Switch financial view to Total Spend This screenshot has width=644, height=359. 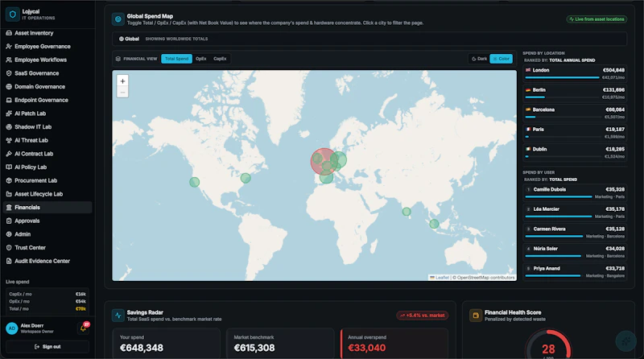pyautogui.click(x=176, y=59)
